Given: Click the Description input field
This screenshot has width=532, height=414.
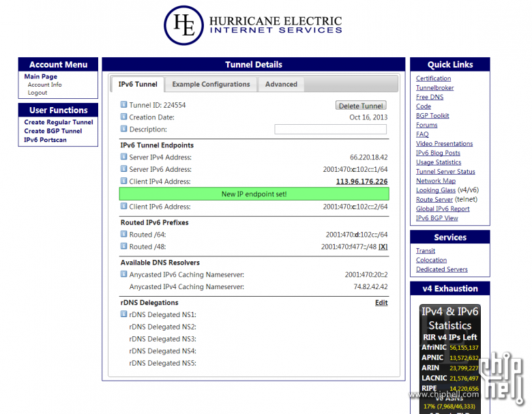Looking at the screenshot, I should click(x=331, y=130).
